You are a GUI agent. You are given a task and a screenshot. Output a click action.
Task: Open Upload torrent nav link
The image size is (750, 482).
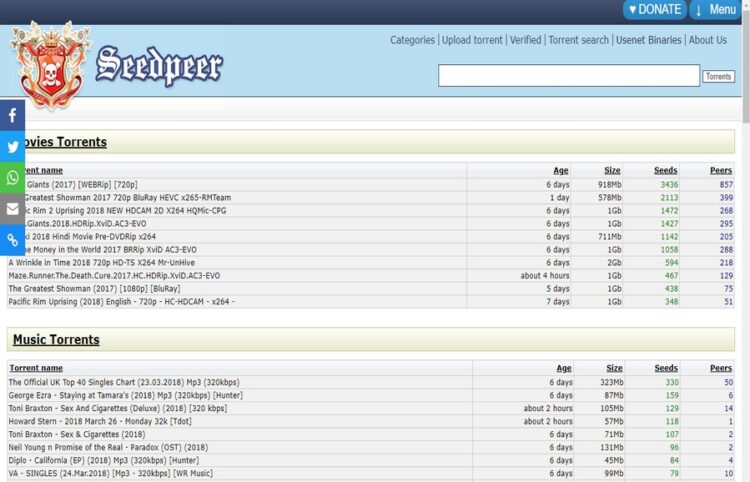472,40
